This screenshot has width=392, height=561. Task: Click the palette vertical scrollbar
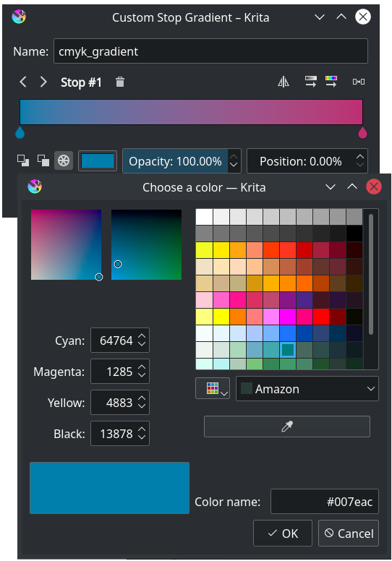pyautogui.click(x=371, y=274)
